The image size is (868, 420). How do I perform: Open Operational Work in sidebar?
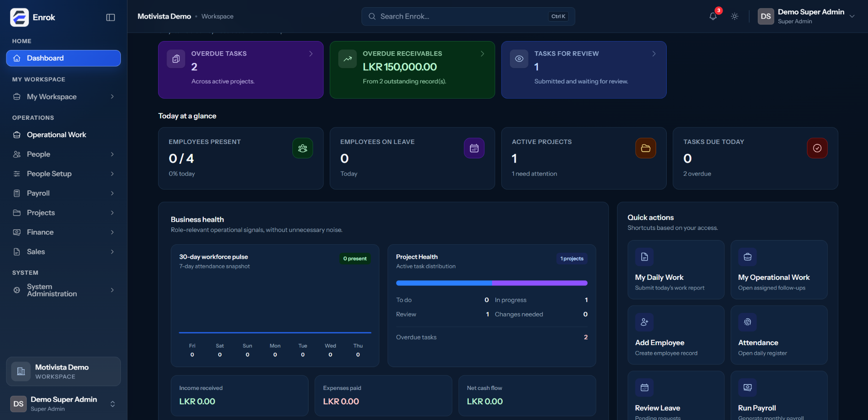[64, 135]
